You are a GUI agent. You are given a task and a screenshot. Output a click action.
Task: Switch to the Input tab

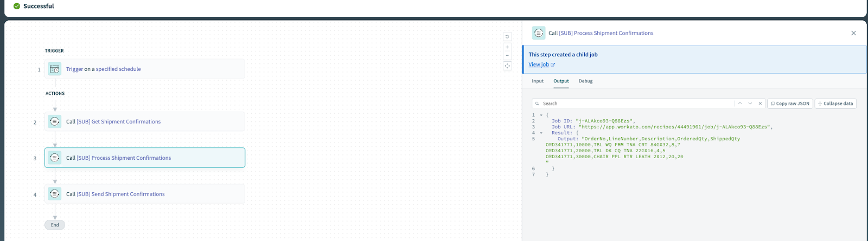538,81
